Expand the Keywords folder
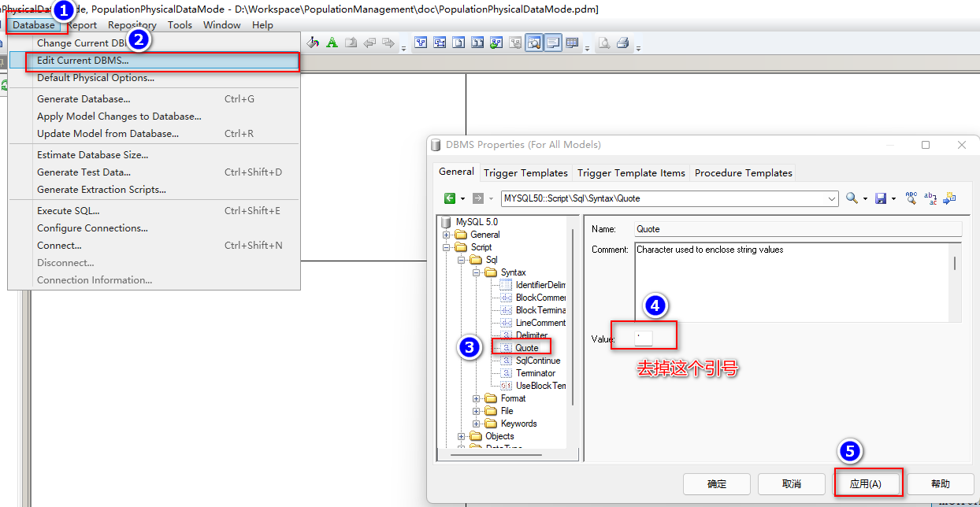The height and width of the screenshot is (507, 980). click(476, 423)
